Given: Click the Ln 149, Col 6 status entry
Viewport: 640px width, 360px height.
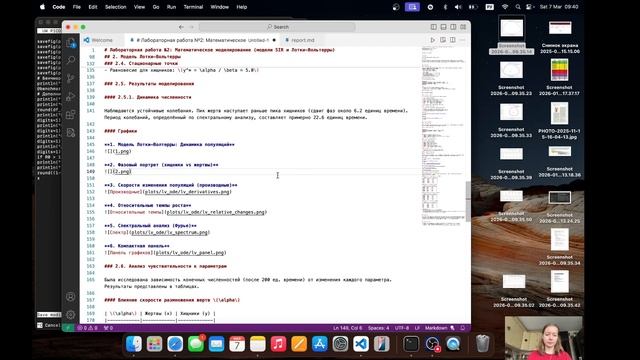Looking at the screenshot, I should tap(347, 328).
